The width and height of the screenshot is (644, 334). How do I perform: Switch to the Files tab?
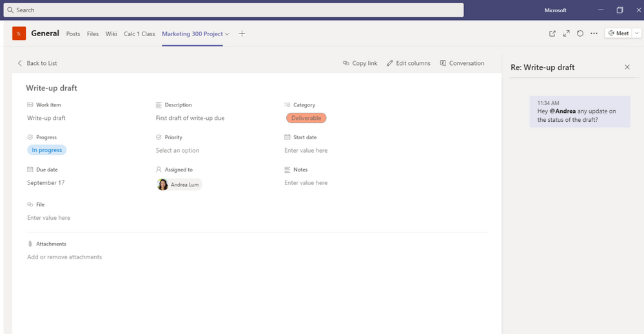click(x=93, y=34)
